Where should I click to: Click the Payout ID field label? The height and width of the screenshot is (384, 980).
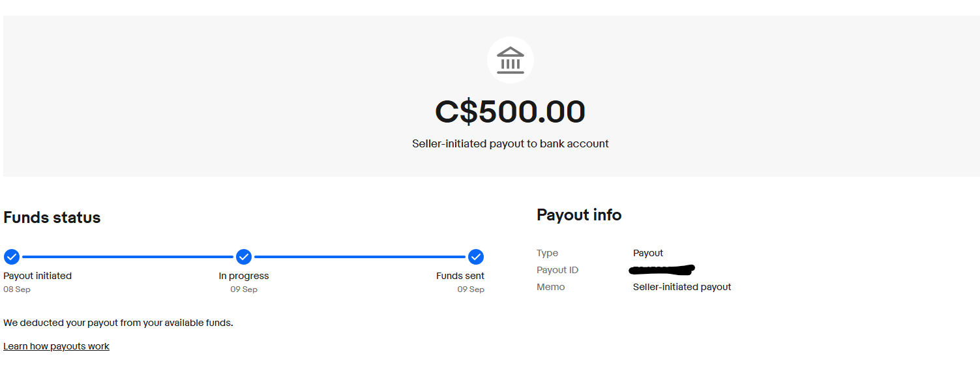click(557, 270)
